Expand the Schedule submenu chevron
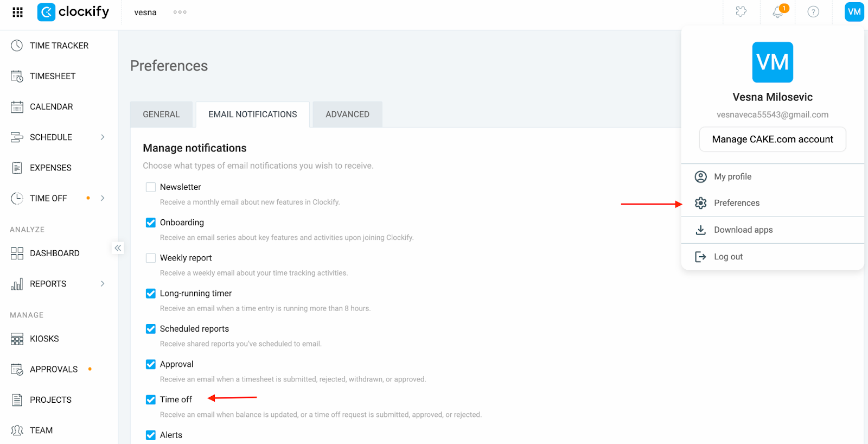Viewport: 868px width, 444px height. tap(103, 137)
